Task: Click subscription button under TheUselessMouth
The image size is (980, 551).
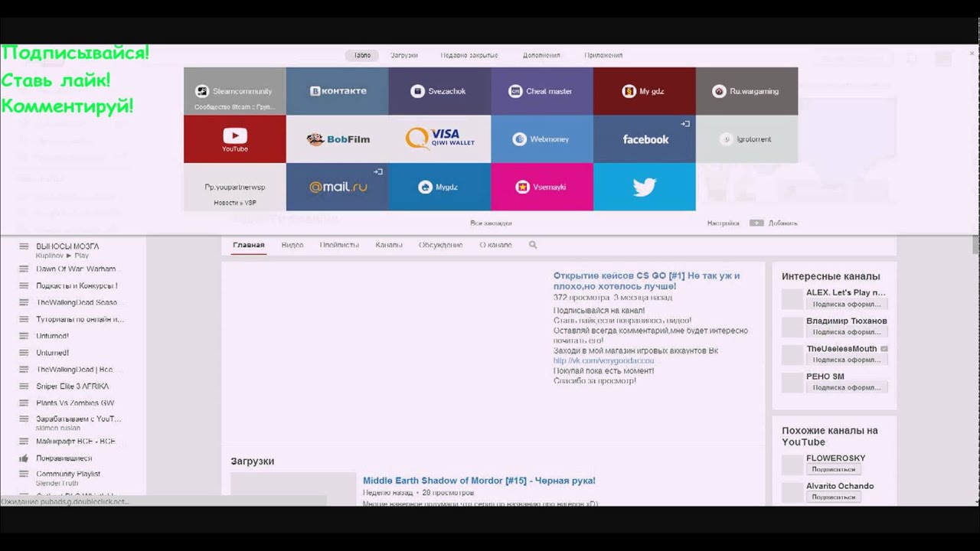Action: 847,360
